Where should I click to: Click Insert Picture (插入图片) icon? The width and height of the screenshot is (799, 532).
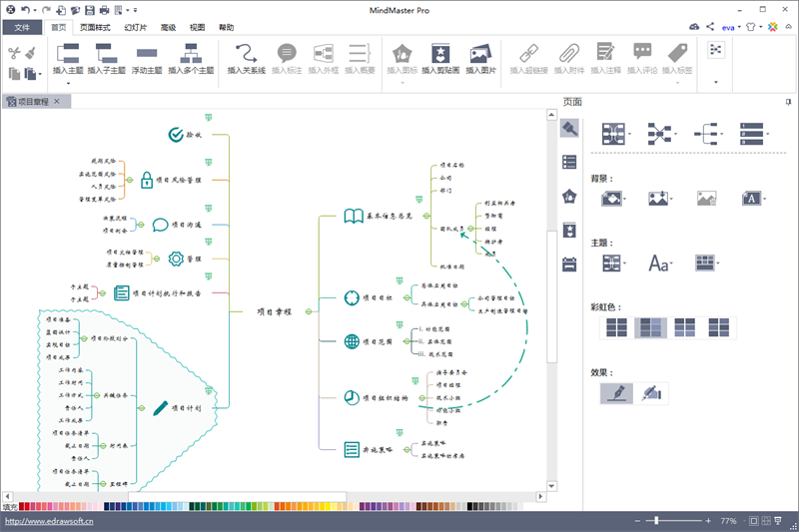click(480, 53)
